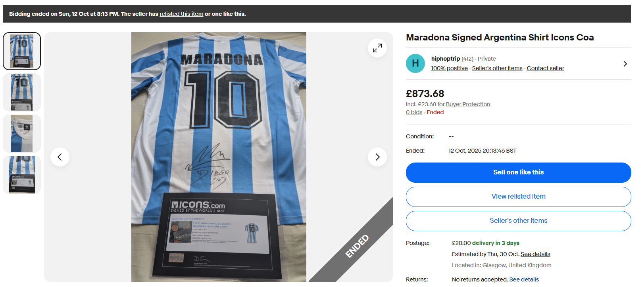
Task: Advance to the next image with right arrow
Action: click(x=377, y=157)
